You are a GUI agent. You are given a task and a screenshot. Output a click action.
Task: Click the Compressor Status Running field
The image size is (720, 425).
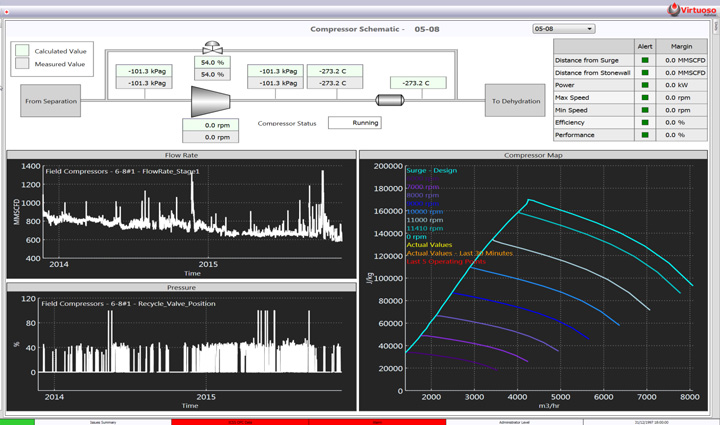pyautogui.click(x=354, y=123)
